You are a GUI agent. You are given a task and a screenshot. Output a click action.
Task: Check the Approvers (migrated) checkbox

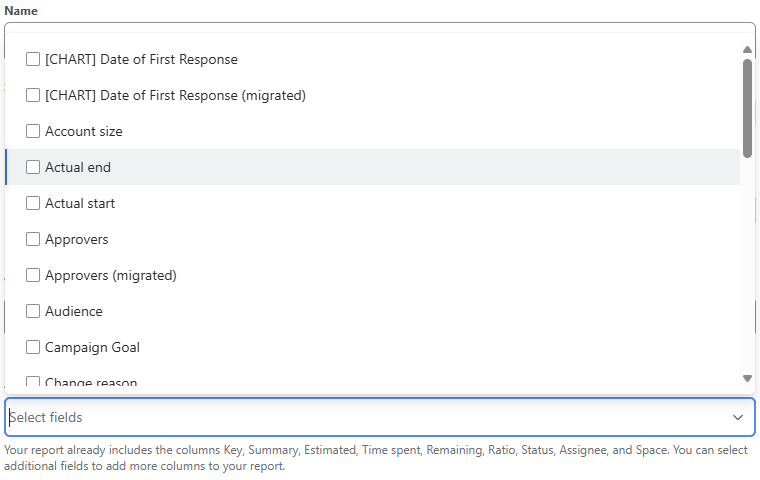click(x=33, y=275)
